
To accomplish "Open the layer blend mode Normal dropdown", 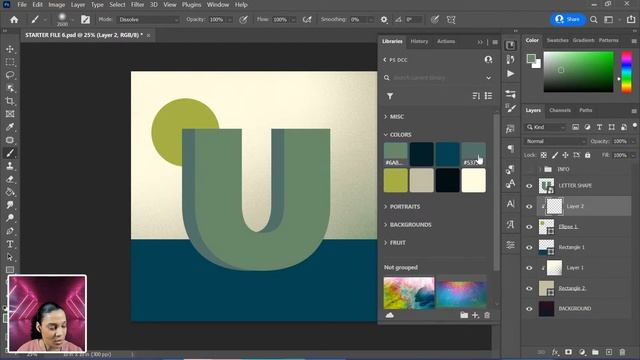I will [x=555, y=141].
